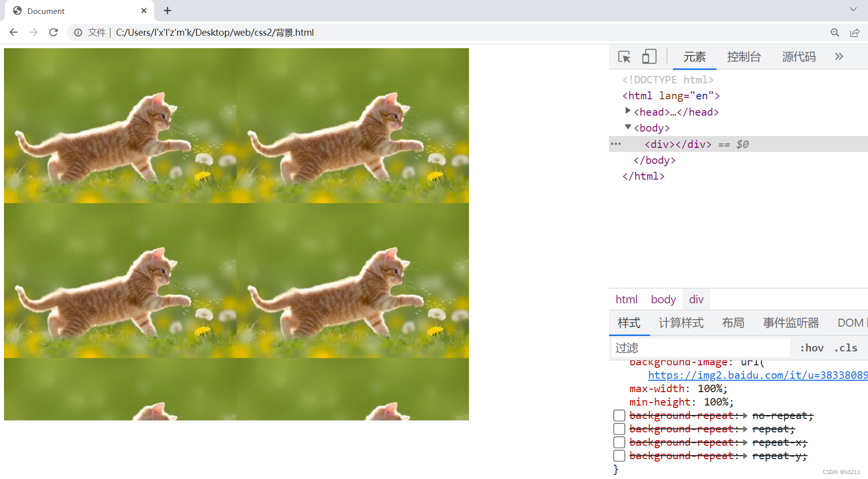Click the file info icon in address bar

[78, 32]
